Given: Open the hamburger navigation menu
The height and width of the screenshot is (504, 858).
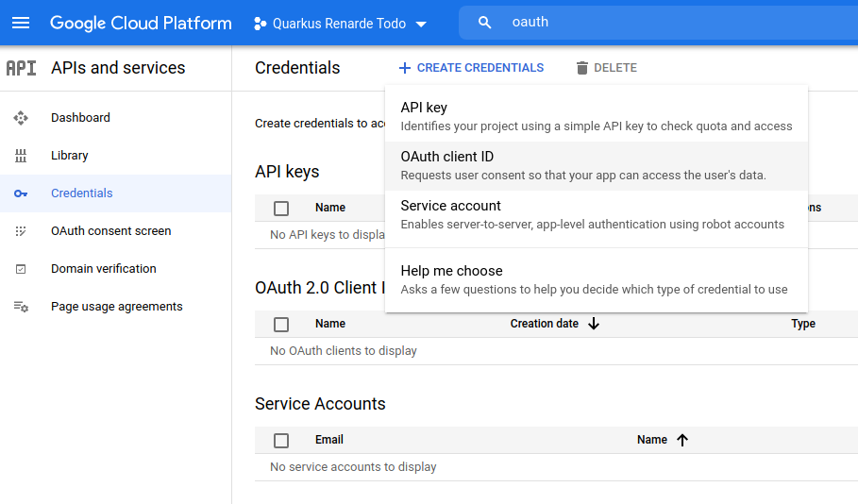Looking at the screenshot, I should [21, 23].
